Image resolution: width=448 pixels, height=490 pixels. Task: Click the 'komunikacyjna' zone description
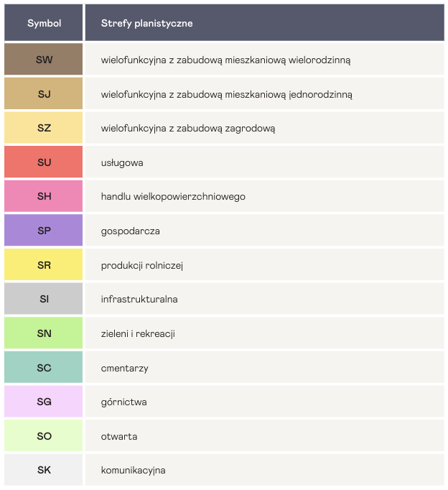(133, 470)
